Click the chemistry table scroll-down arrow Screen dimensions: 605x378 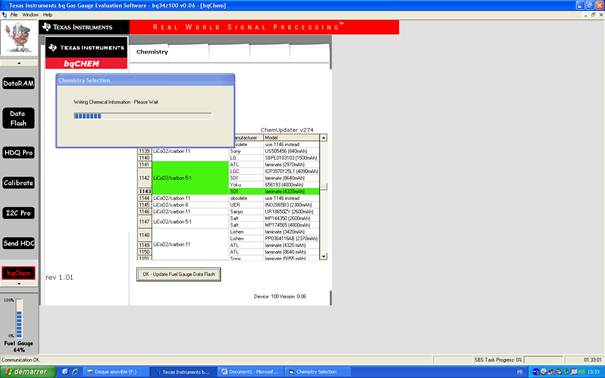point(323,256)
